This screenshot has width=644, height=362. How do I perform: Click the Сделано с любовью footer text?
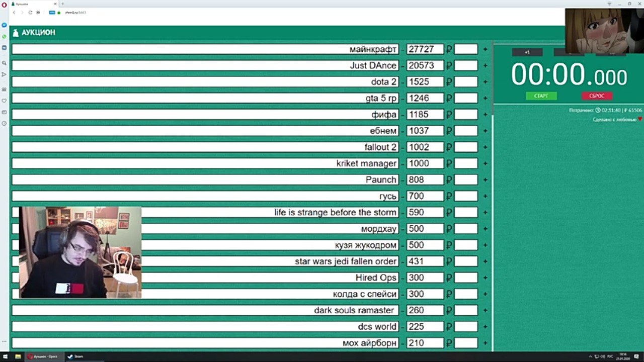point(618,120)
